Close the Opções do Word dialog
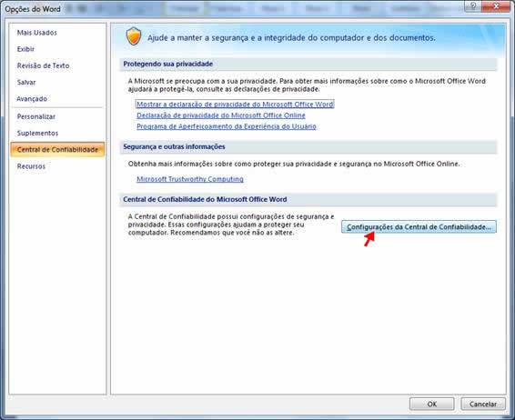This screenshot has height=420, width=515. point(496,5)
